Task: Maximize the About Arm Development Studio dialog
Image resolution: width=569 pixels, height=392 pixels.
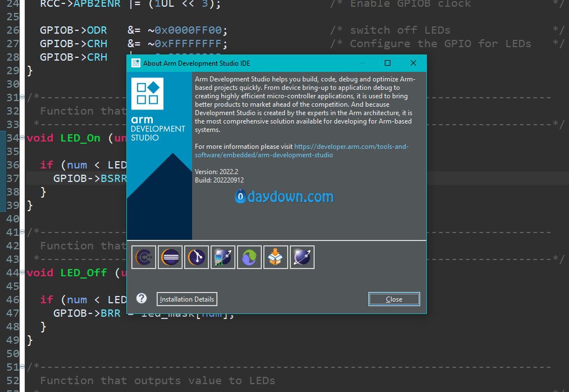Action: tap(388, 63)
